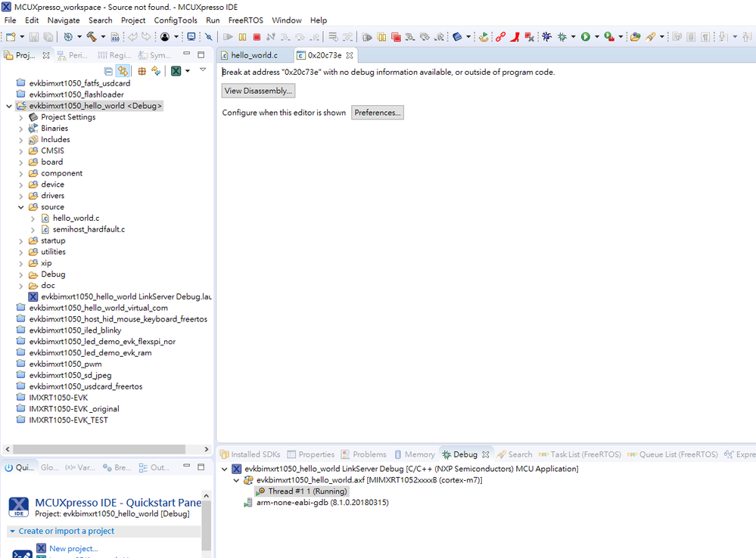Expand the hello_world.c tree node

[33, 219]
